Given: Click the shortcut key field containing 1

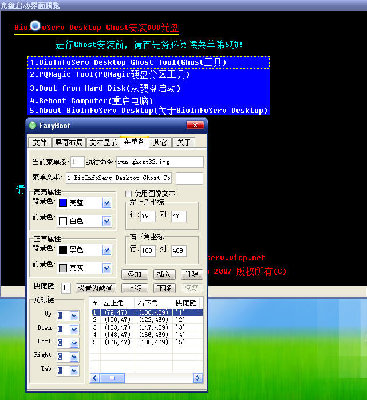Looking at the screenshot, I should coord(66,288).
